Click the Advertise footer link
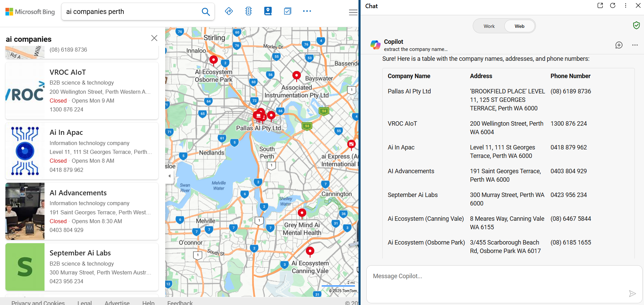Image resolution: width=644 pixels, height=305 pixels. pos(117,303)
